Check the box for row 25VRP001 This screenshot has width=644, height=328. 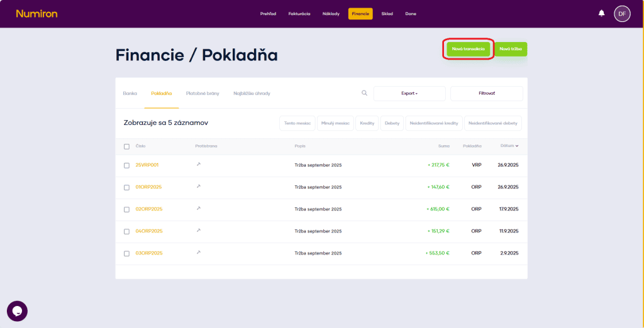(126, 165)
